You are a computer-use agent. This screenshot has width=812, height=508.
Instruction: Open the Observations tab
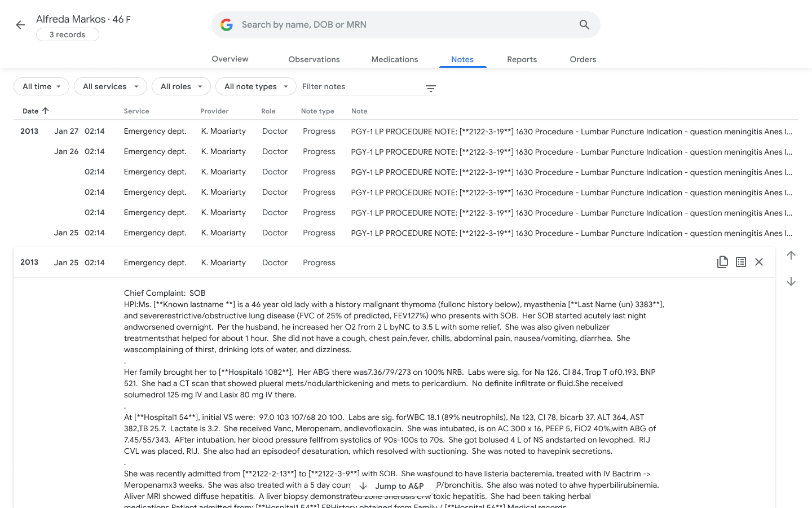click(x=314, y=59)
